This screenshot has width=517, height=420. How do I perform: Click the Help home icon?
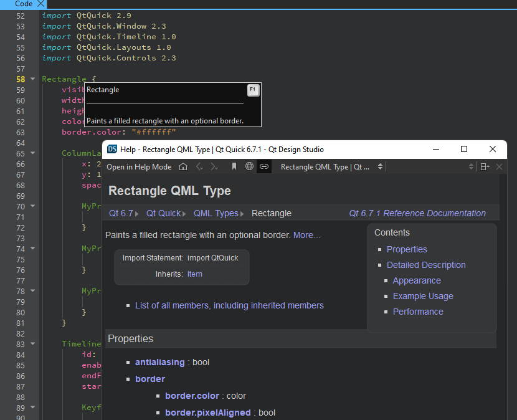click(184, 166)
